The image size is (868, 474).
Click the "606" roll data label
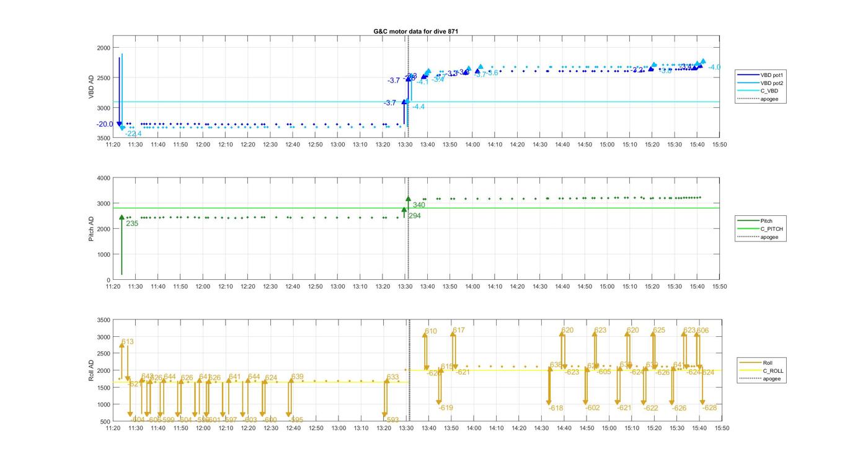click(x=702, y=331)
